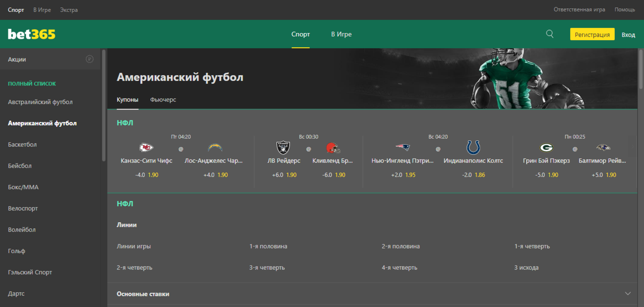Click the promotions icon beside Акции

[89, 59]
